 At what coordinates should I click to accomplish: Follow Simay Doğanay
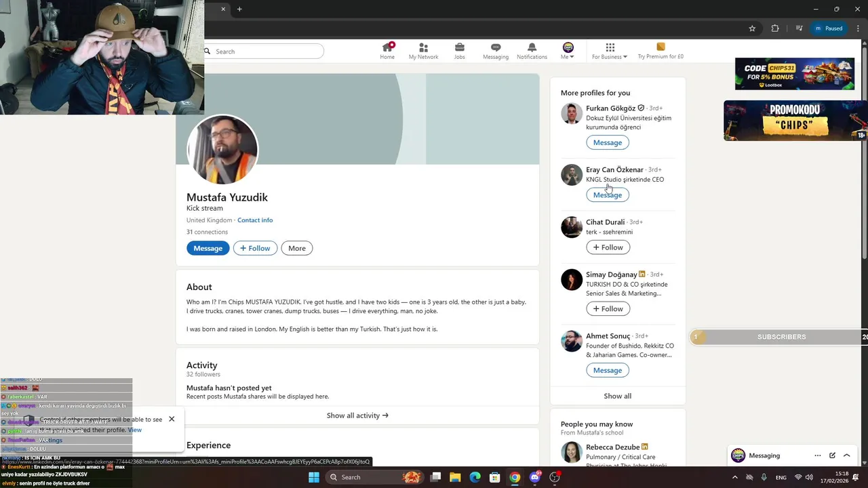(608, 308)
